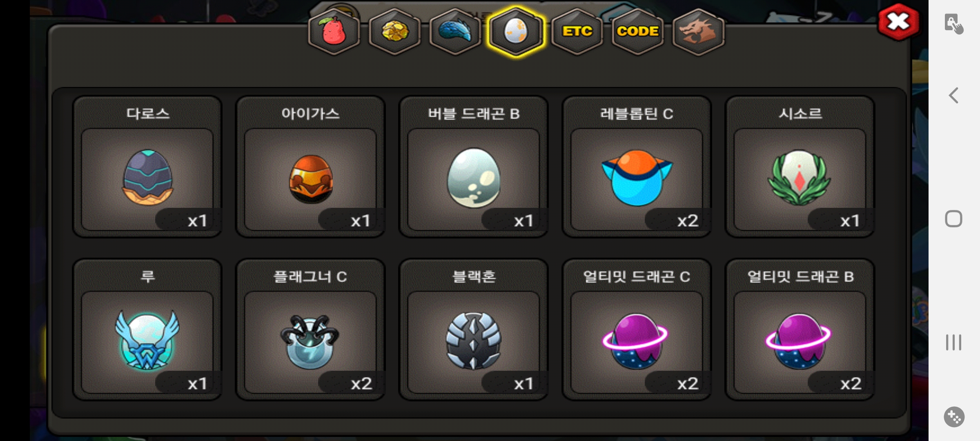Pick the 버블 드래곤 B egg
This screenshot has height=441, width=980.
(x=474, y=167)
